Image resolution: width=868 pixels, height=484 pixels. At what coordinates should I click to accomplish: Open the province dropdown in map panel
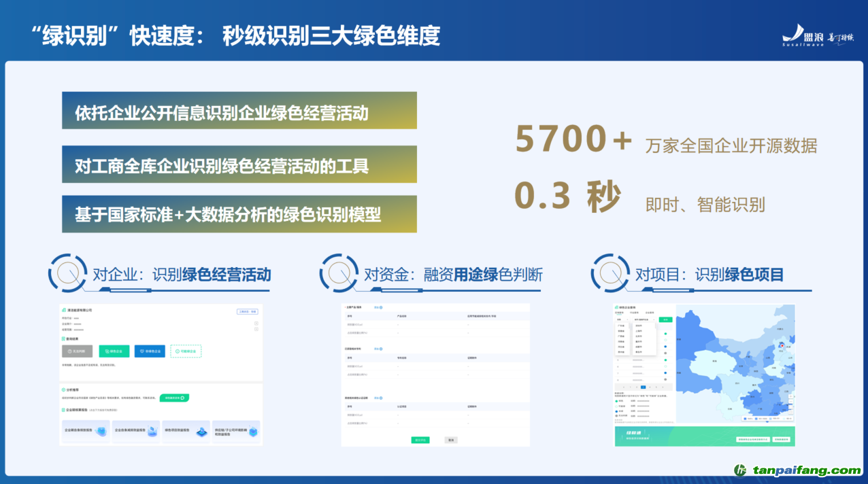pos(620,319)
